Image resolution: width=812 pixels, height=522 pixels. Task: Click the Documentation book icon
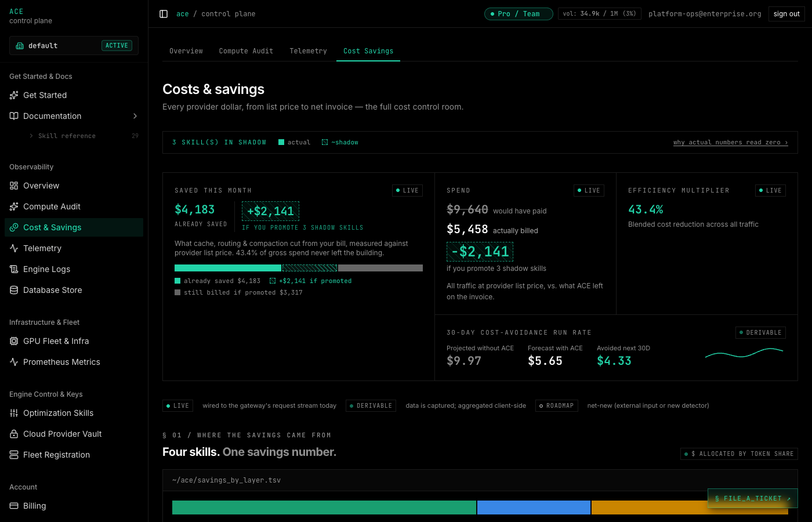(14, 116)
